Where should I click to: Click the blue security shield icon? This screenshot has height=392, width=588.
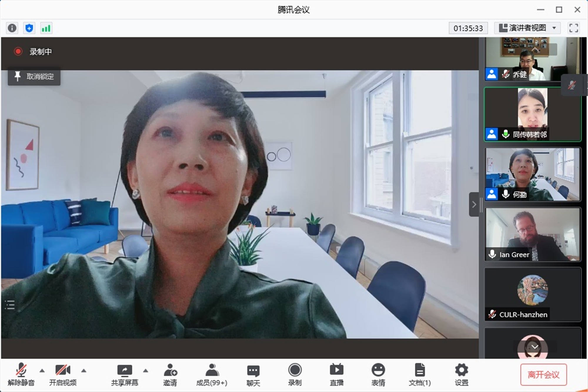[29, 28]
